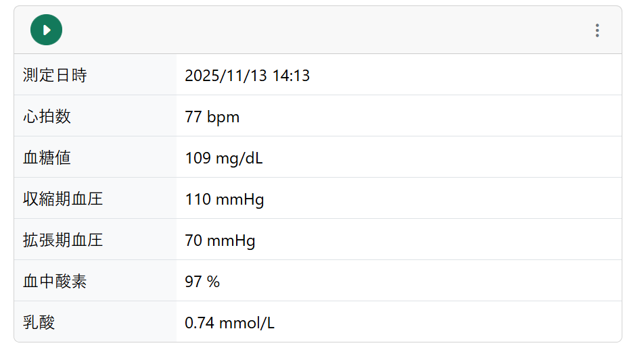644x356 pixels.
Task: Select the time 14:13
Action: click(x=291, y=76)
